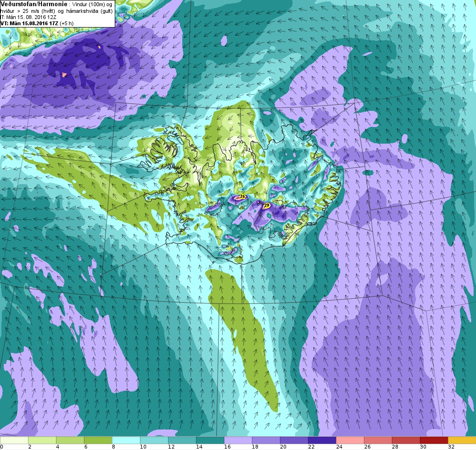Click the pale cyan 8–10 m/s legend swatch
Image resolution: width=476 pixels, height=450 pixels.
point(126,440)
